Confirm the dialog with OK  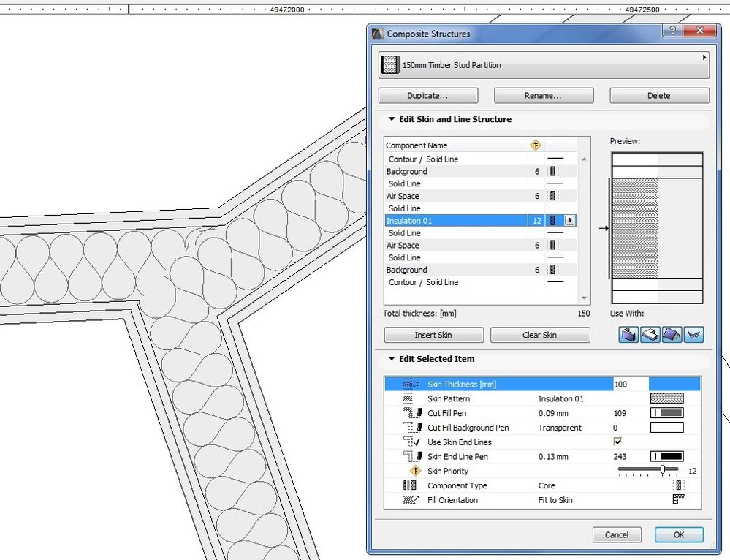tap(679, 535)
